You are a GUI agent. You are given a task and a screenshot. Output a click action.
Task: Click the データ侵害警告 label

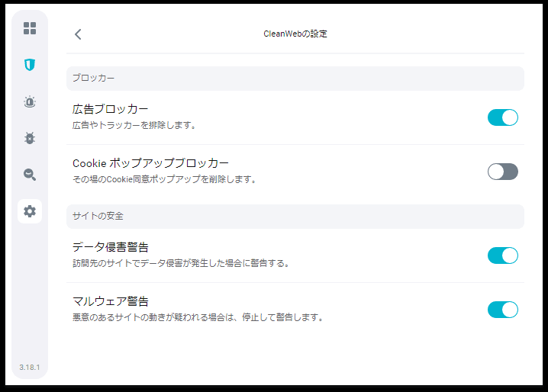[x=111, y=247]
